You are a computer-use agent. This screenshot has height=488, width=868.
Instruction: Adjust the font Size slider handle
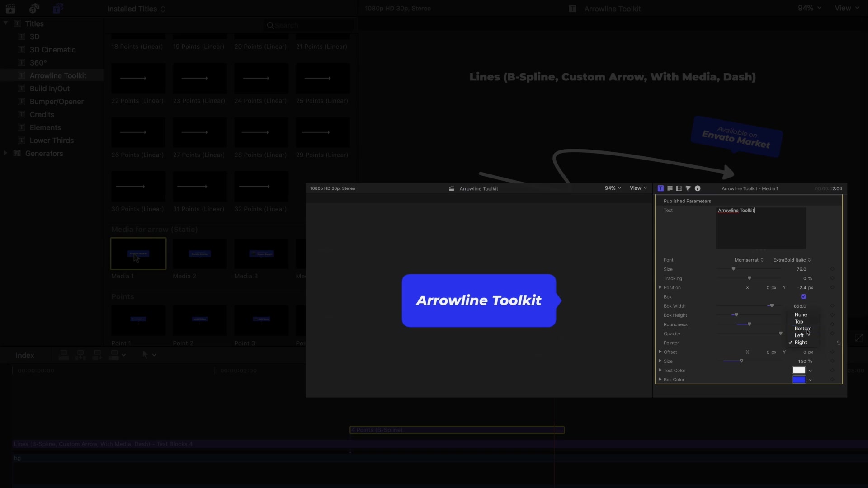pyautogui.click(x=733, y=269)
